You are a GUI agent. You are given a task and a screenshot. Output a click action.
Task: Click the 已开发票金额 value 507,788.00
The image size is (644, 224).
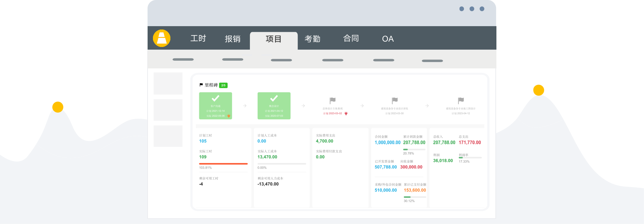pos(386,167)
